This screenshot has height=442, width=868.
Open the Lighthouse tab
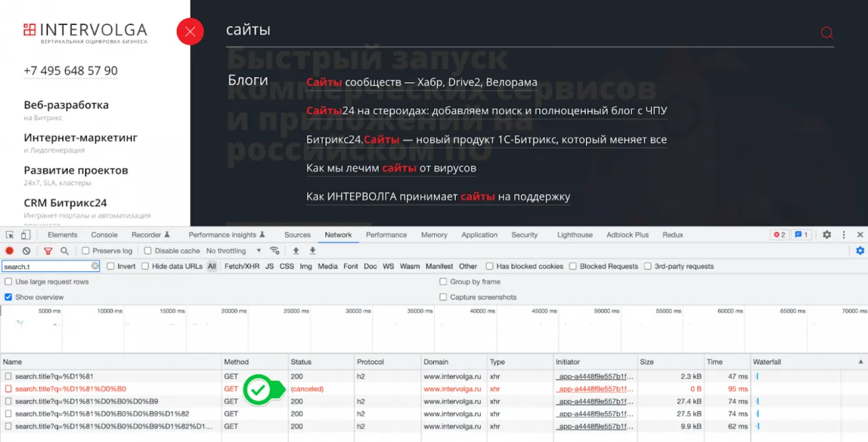point(574,235)
